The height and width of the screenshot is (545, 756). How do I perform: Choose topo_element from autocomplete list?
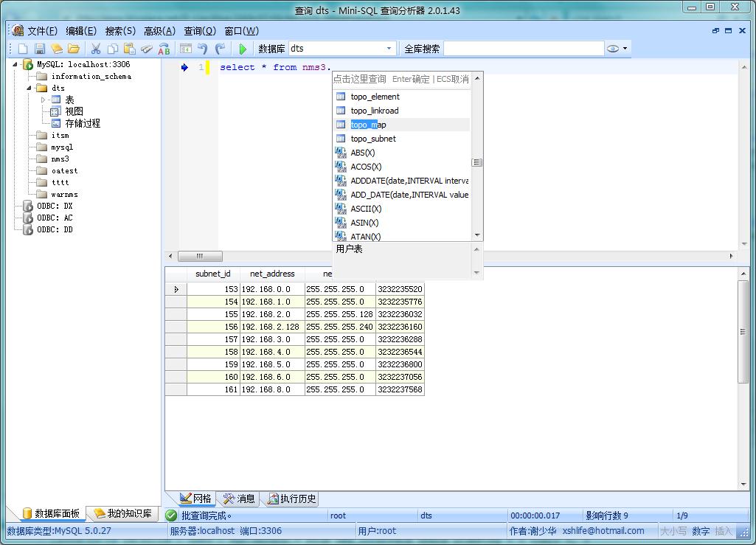click(x=402, y=97)
